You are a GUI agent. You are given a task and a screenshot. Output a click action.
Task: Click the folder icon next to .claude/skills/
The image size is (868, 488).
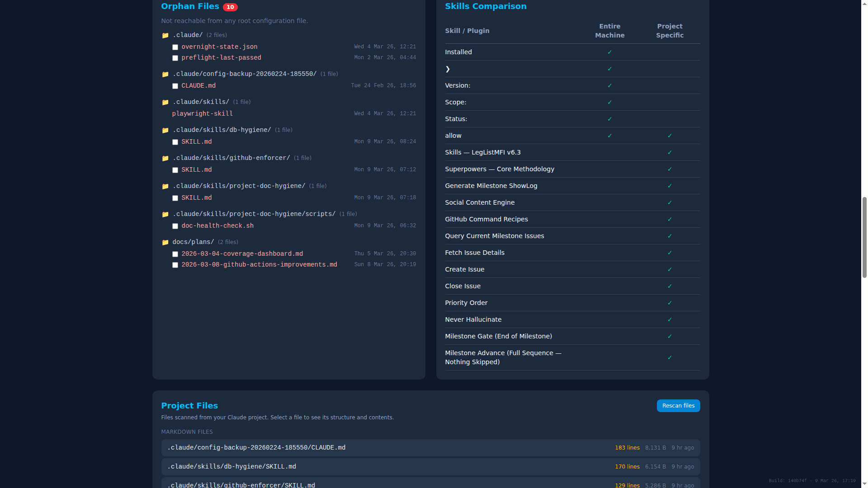coord(165,102)
